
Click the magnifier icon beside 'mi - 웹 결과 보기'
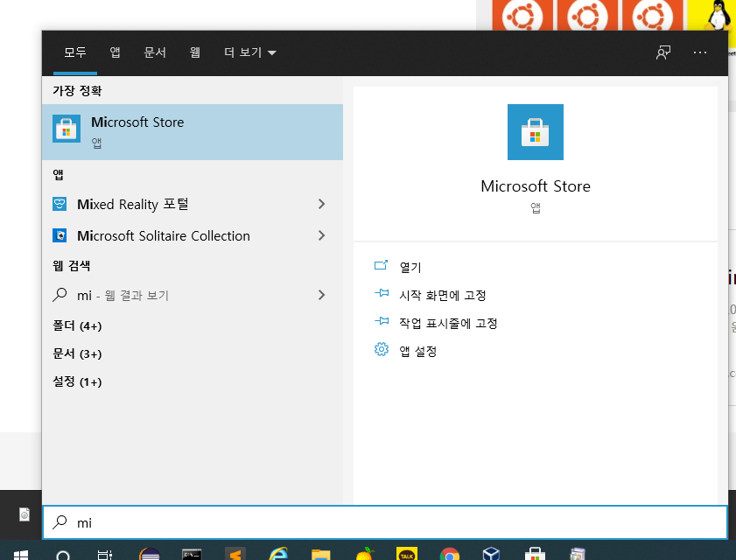[x=60, y=295]
